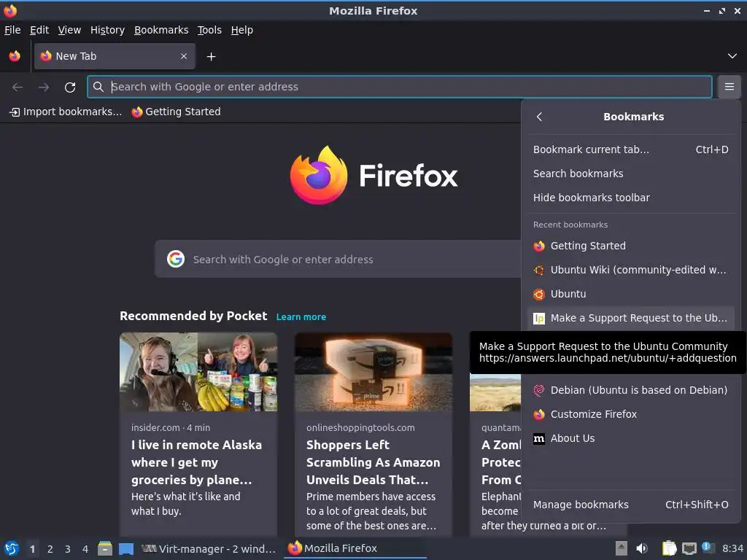Image resolution: width=747 pixels, height=560 pixels.
Task: Open file manager icon in taskbar
Action: point(105,548)
